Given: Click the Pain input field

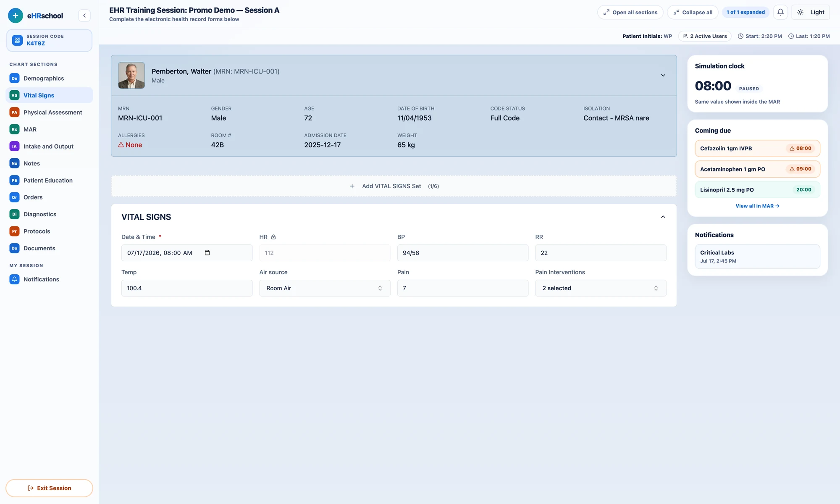Looking at the screenshot, I should [x=463, y=288].
